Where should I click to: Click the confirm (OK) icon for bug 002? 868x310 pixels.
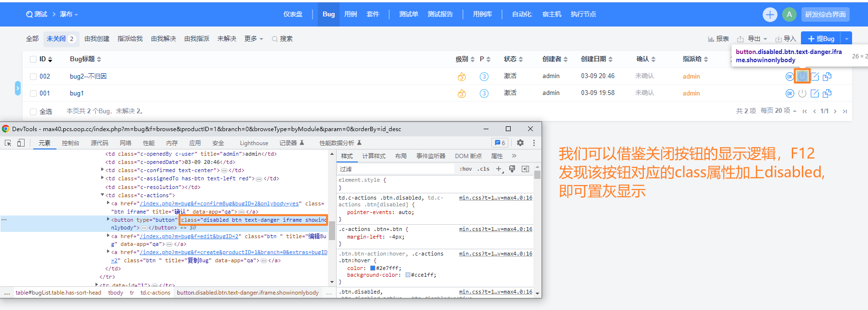click(x=789, y=77)
